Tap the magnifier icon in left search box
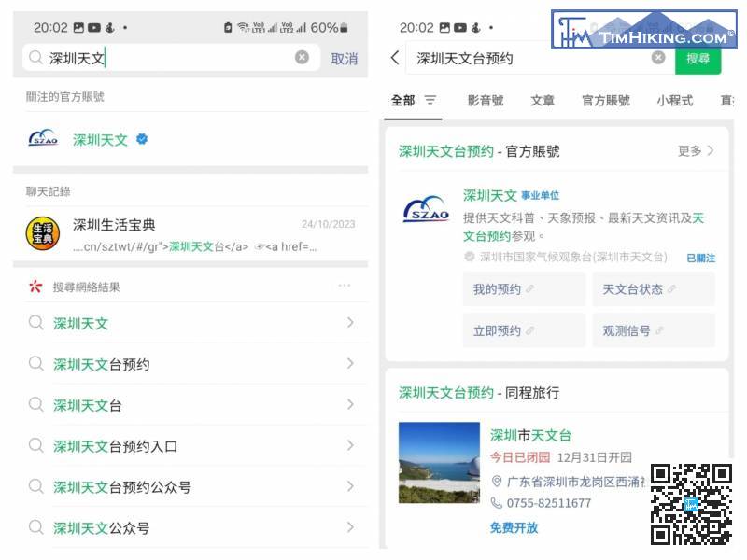 point(35,58)
